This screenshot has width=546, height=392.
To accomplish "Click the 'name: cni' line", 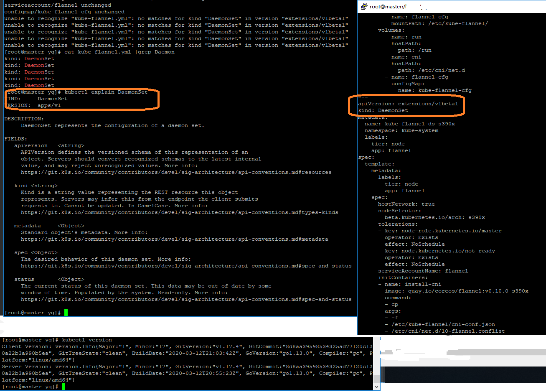I will click(x=403, y=57).
